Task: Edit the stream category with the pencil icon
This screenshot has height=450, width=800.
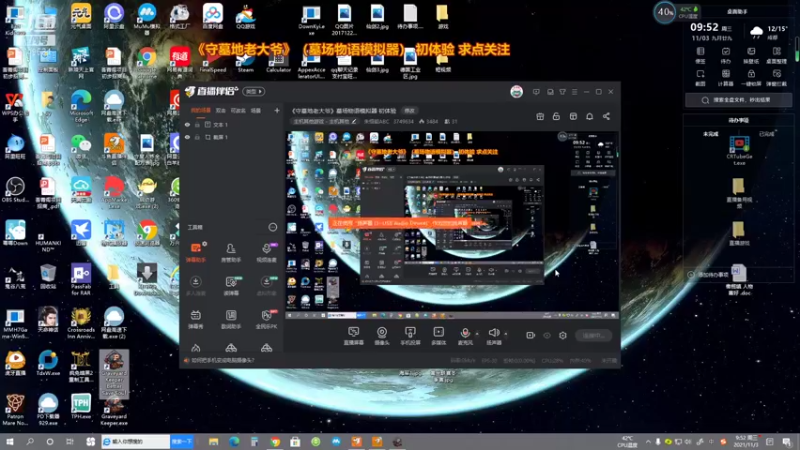Action: coord(354,121)
